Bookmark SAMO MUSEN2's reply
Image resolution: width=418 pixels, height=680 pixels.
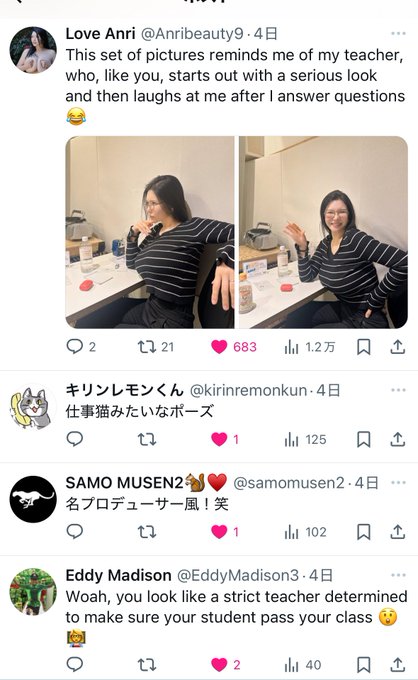point(363,532)
